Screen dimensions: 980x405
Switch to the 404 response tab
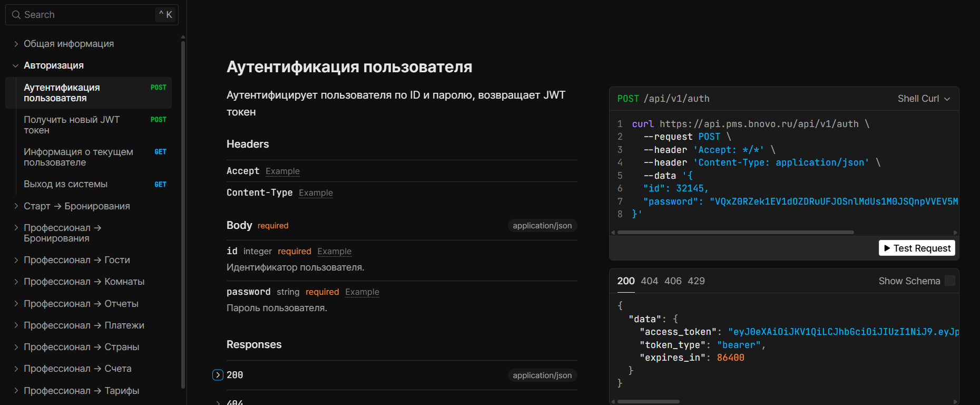pos(649,281)
